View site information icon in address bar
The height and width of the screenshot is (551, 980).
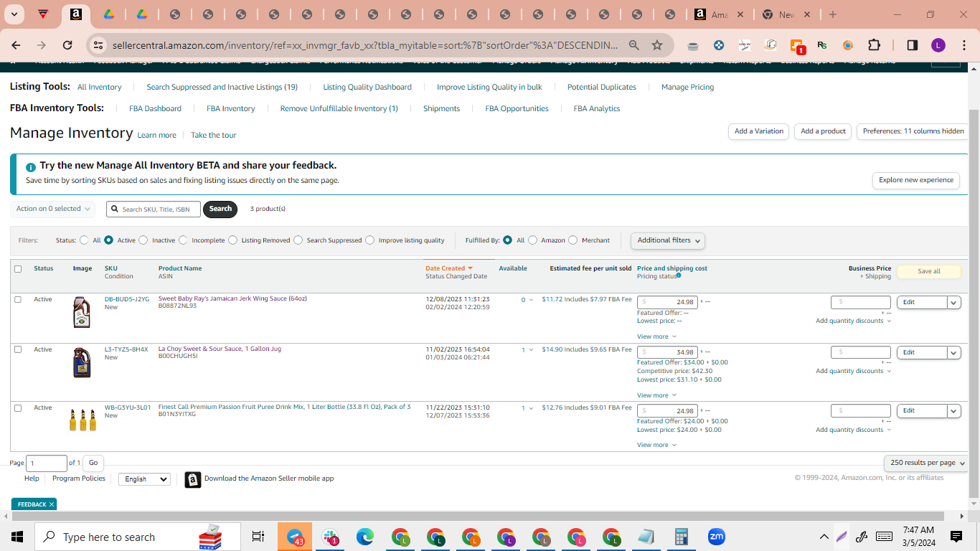coord(98,45)
